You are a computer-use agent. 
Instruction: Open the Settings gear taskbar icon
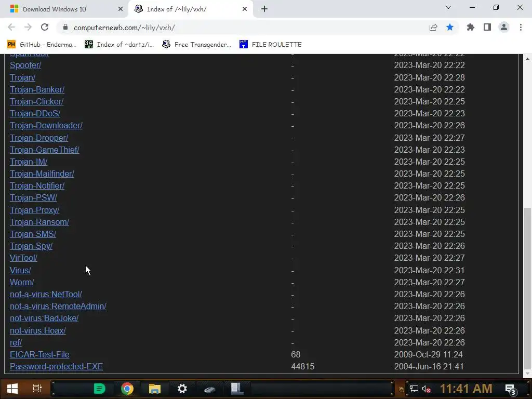coord(182,389)
